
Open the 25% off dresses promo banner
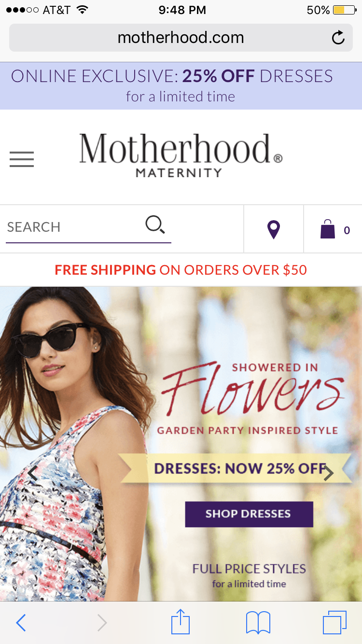[x=181, y=85]
